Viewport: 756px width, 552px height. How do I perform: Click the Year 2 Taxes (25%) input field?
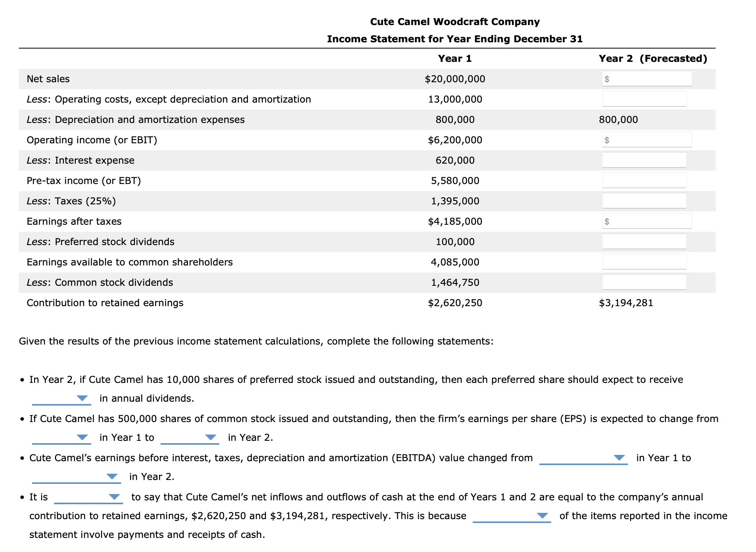[644, 201]
